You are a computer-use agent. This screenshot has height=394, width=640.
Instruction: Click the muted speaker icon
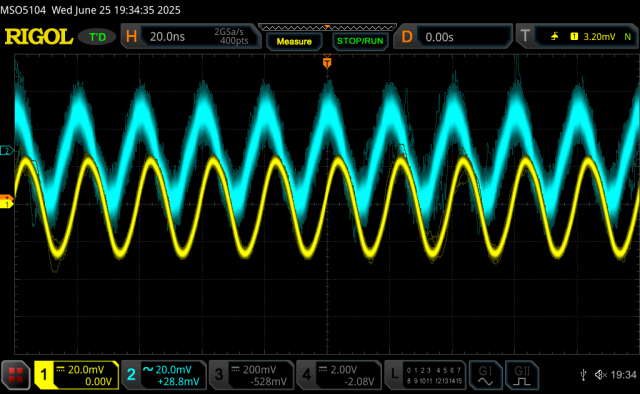(601, 374)
